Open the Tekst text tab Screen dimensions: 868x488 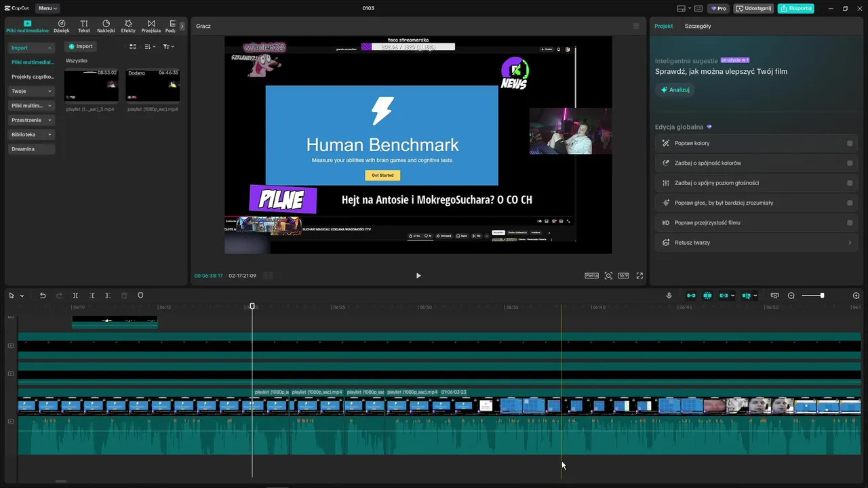coord(83,26)
